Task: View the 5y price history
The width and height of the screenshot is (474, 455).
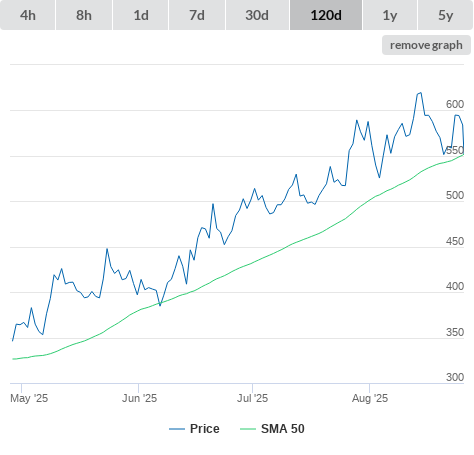Action: click(x=446, y=15)
